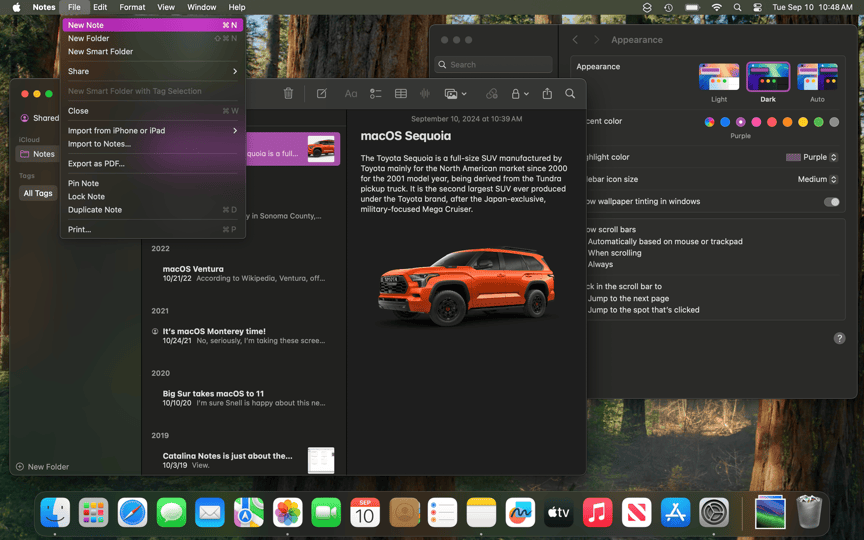Image resolution: width=864 pixels, height=540 pixels.
Task: Open the Highlight color Purple popup
Action: (x=812, y=157)
